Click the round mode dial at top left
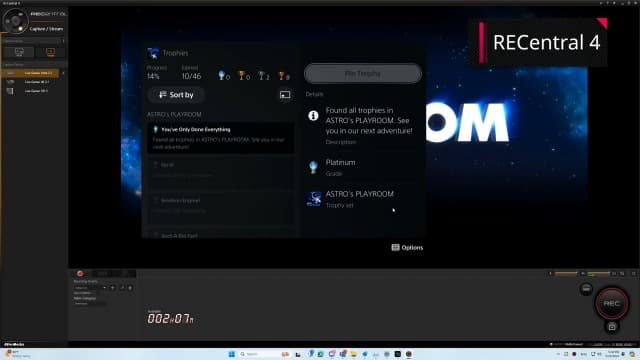Viewport: 640px width, 360px height. (15, 20)
